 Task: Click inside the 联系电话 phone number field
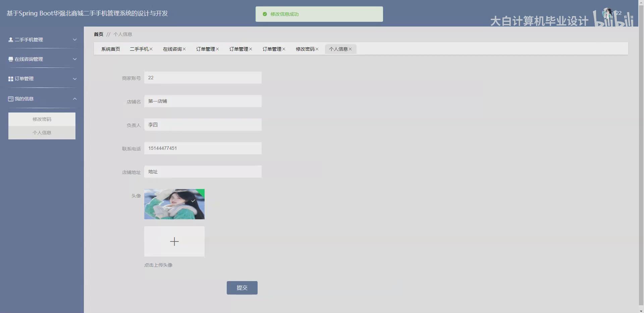point(203,148)
